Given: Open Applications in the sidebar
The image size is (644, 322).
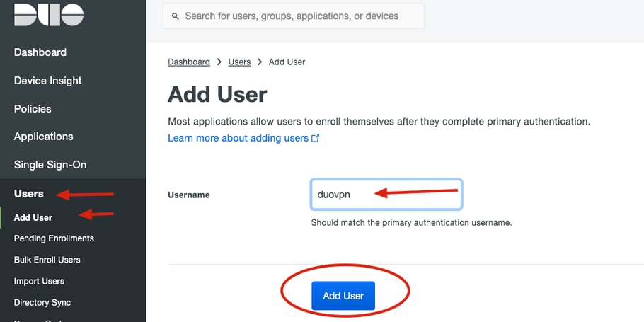Looking at the screenshot, I should (x=44, y=137).
